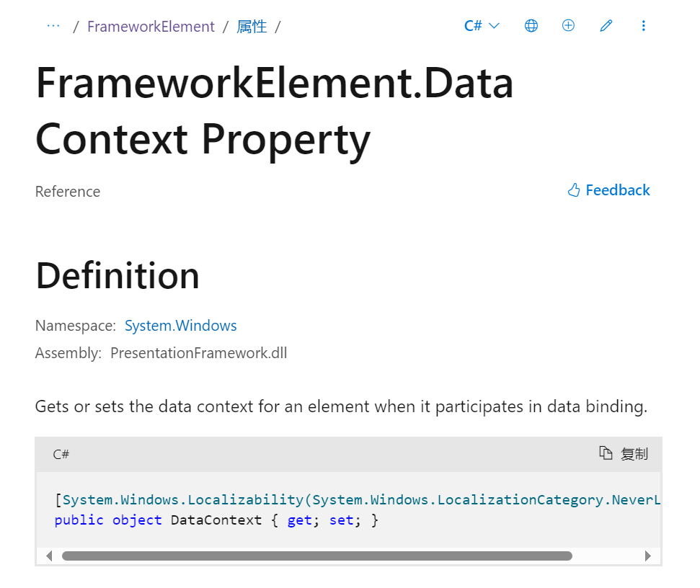Click the code block left scroll arrow
700x588 pixels.
click(x=49, y=556)
